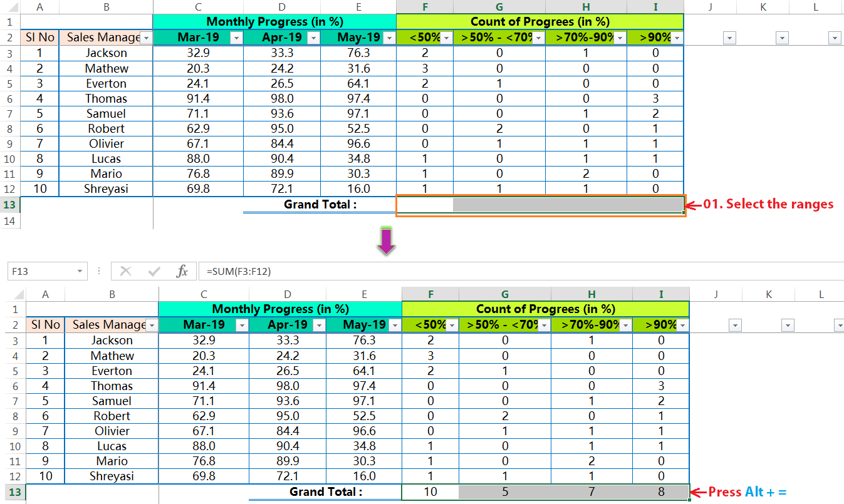Open the <50% filter dropdown in lower table
The image size is (844, 504).
(452, 326)
